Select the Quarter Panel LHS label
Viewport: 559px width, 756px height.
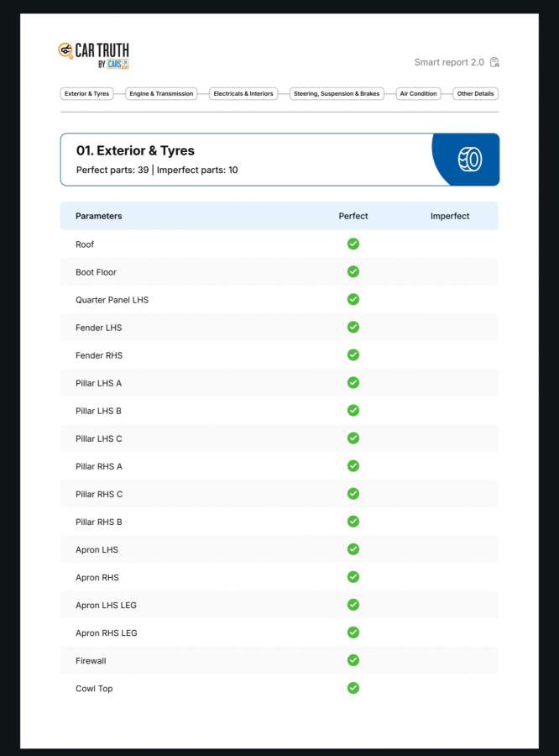112,300
